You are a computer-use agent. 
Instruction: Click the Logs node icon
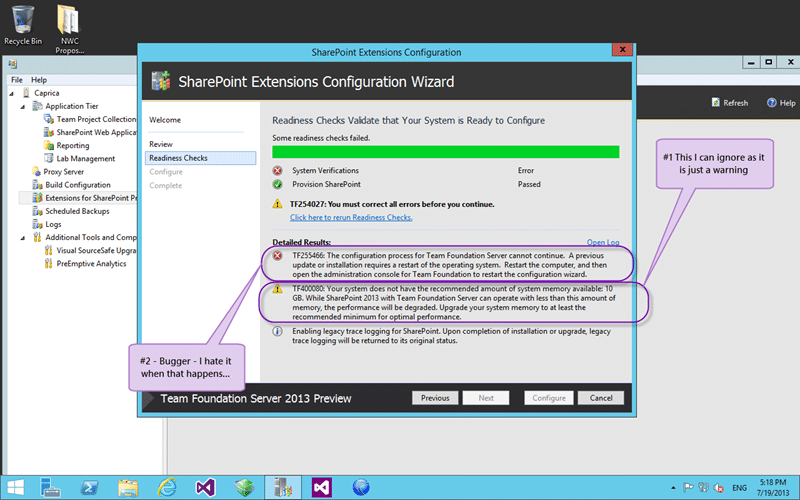[37, 224]
